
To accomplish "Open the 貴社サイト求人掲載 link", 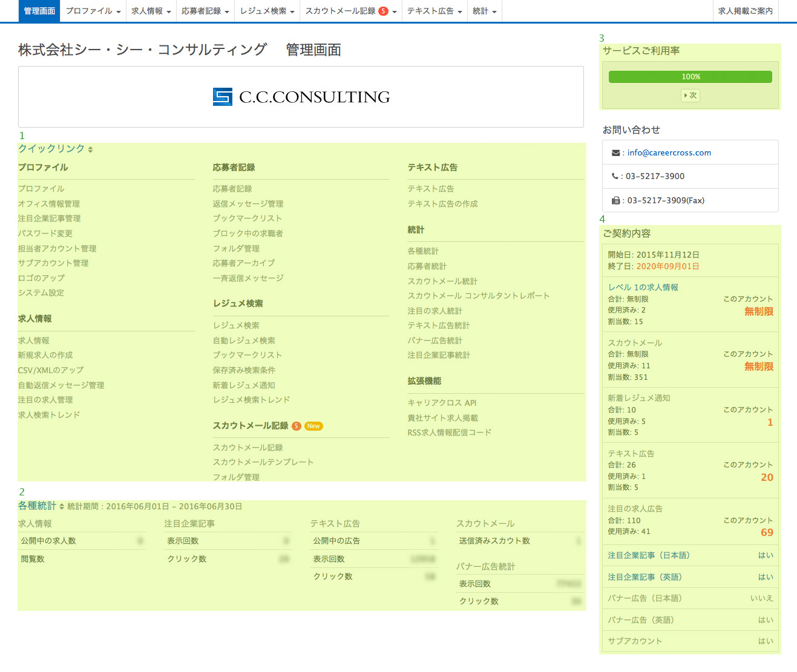I will pos(443,419).
